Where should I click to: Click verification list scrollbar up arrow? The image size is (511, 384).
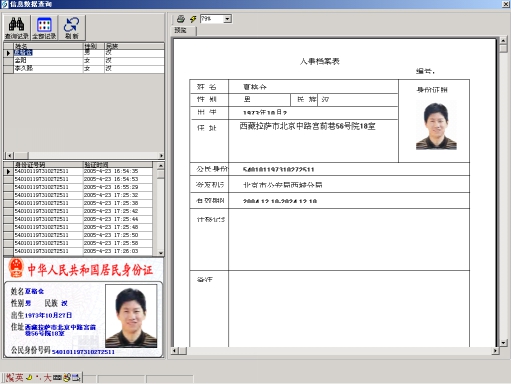point(161,166)
